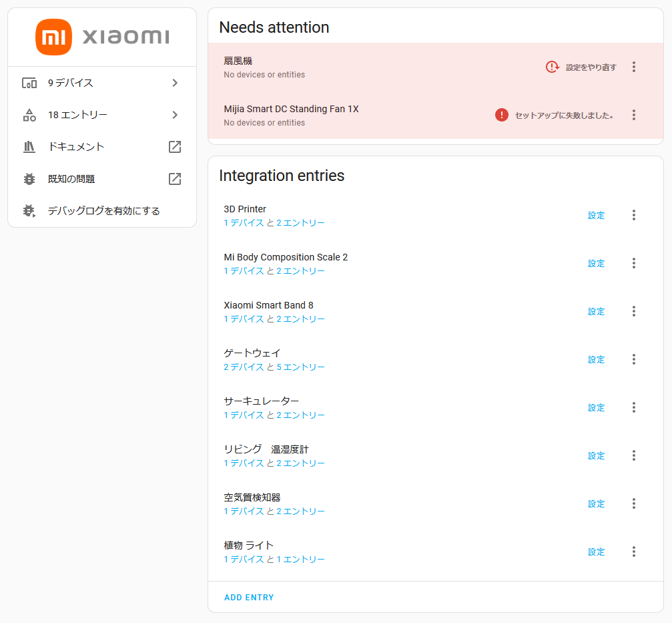
Task: Click the bookshelf icon beside ドキュメント
Action: coord(29,147)
